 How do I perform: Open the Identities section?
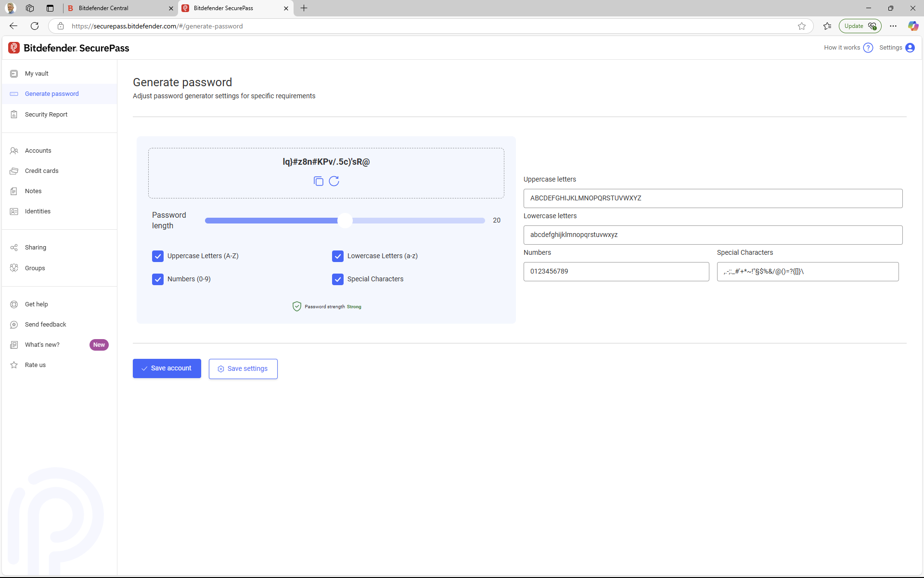pos(38,211)
